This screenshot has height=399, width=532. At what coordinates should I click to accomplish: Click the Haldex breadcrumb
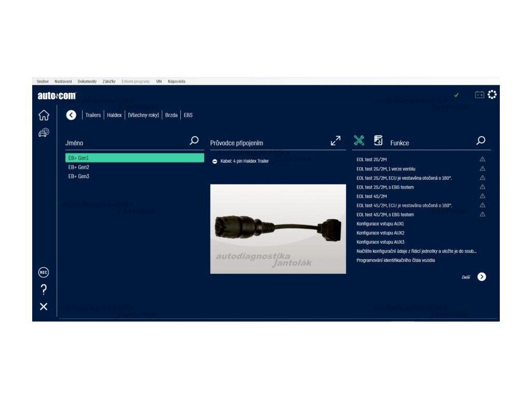coord(114,115)
